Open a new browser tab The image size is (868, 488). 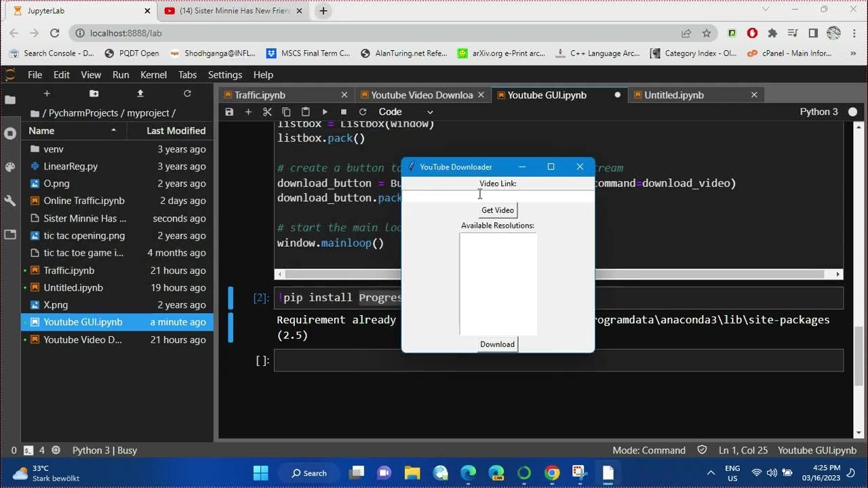pyautogui.click(x=323, y=11)
